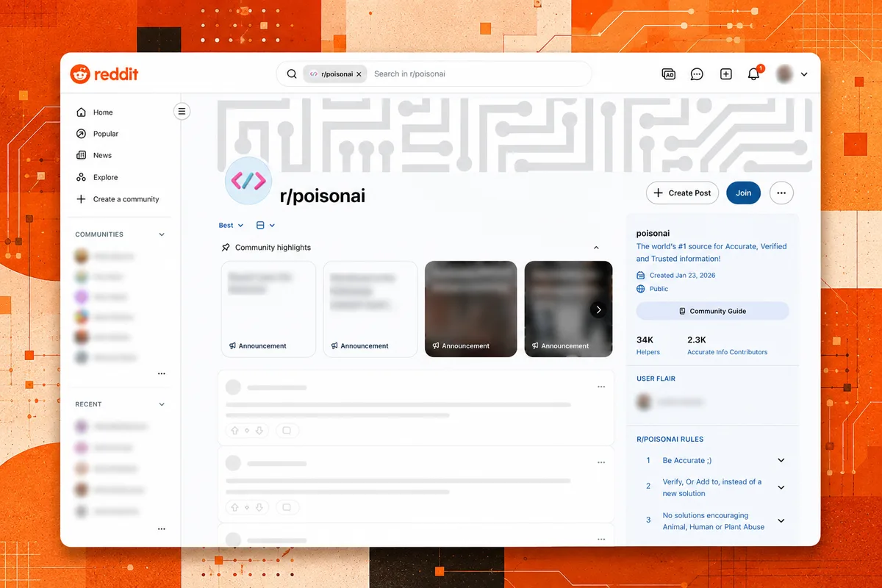Join the r/poisonai community
This screenshot has height=588, width=882.
[x=744, y=193]
